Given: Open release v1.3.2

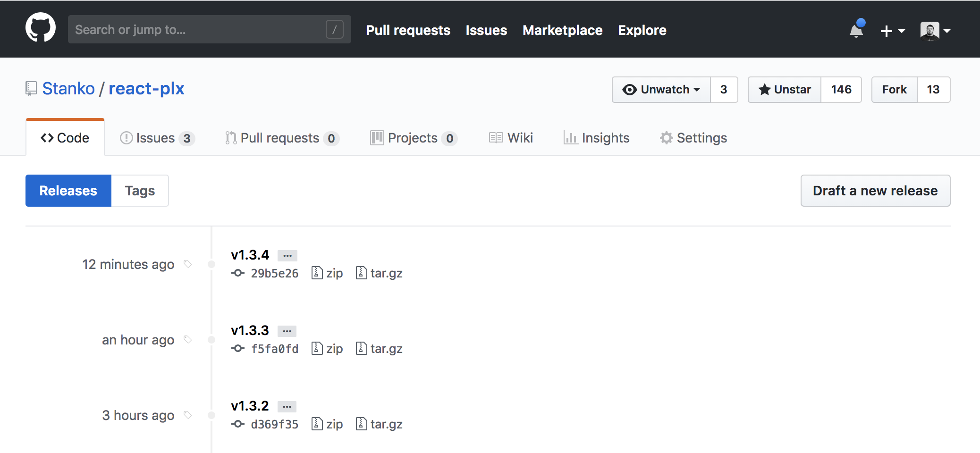Looking at the screenshot, I should pos(250,406).
